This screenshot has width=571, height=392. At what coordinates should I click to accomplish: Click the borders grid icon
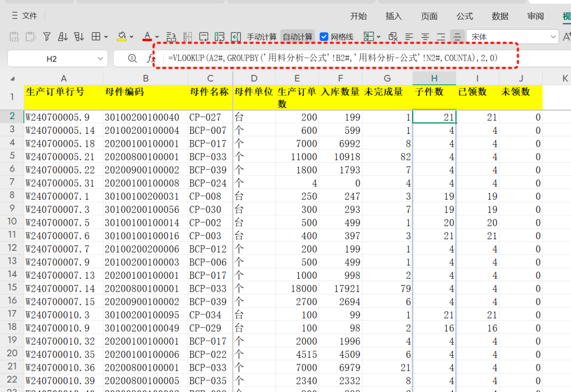point(96,36)
